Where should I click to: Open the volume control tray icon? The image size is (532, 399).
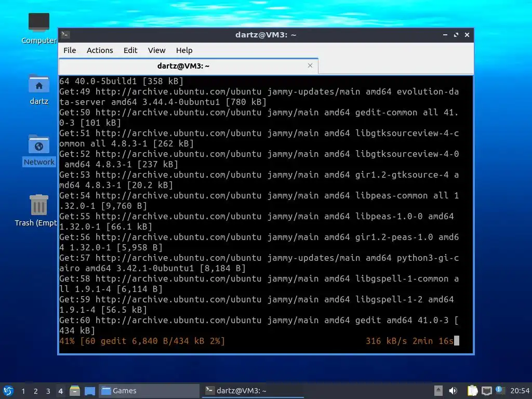453,391
